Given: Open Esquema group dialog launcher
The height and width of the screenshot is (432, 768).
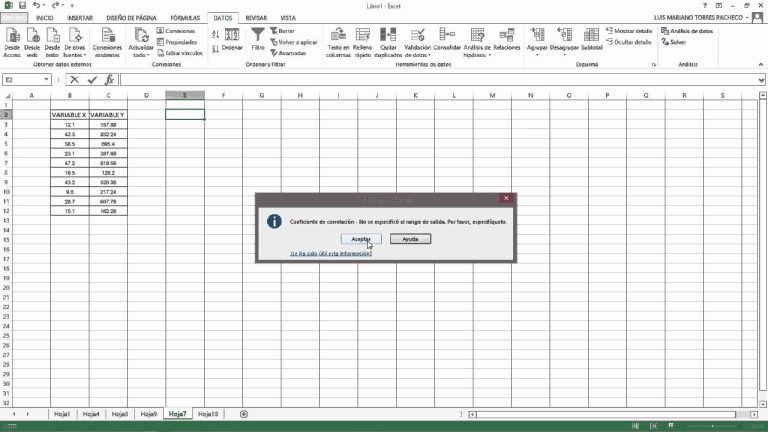Looking at the screenshot, I should (653, 65).
